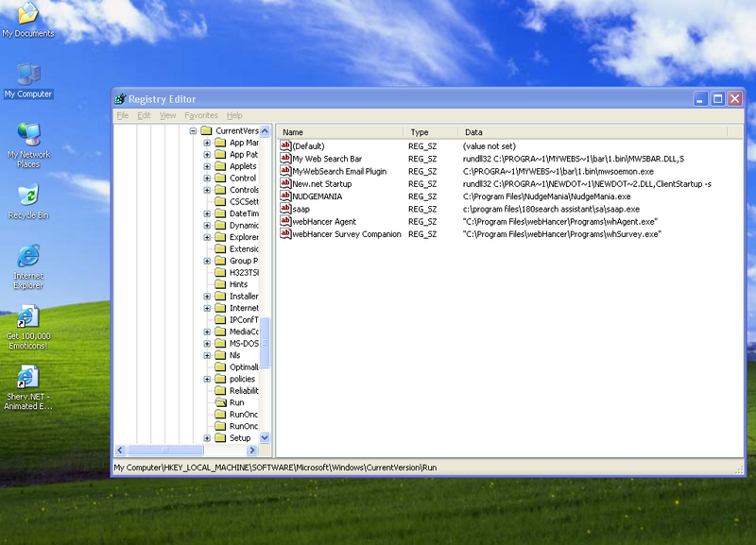Click the Registry Editor title bar icon
The image size is (756, 545).
(120, 99)
